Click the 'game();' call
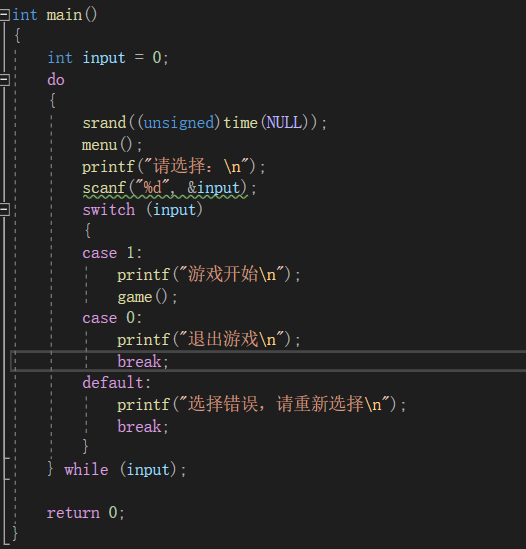The image size is (526, 549). coord(147,297)
